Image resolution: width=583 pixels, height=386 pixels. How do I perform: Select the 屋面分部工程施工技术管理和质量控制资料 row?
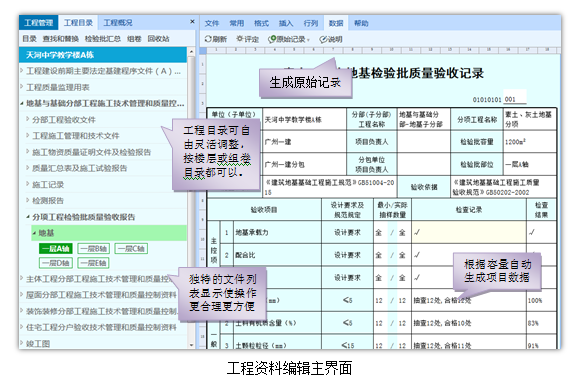(103, 295)
